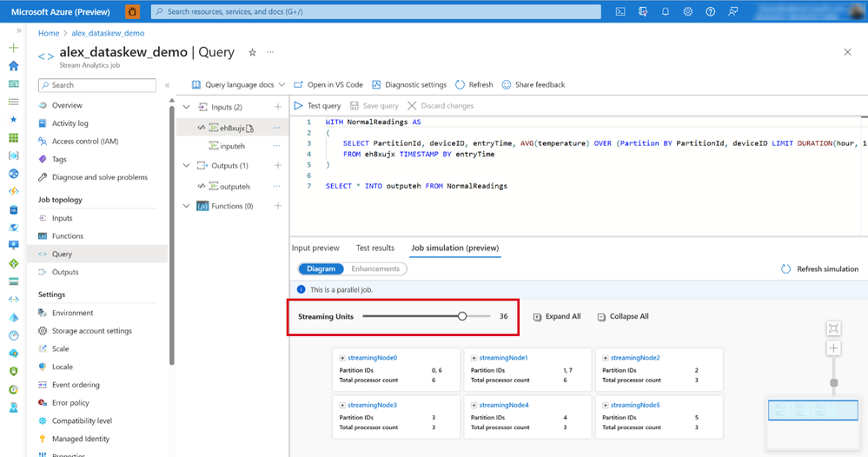Switch to the Input preview tab
The image size is (868, 457).
point(315,248)
